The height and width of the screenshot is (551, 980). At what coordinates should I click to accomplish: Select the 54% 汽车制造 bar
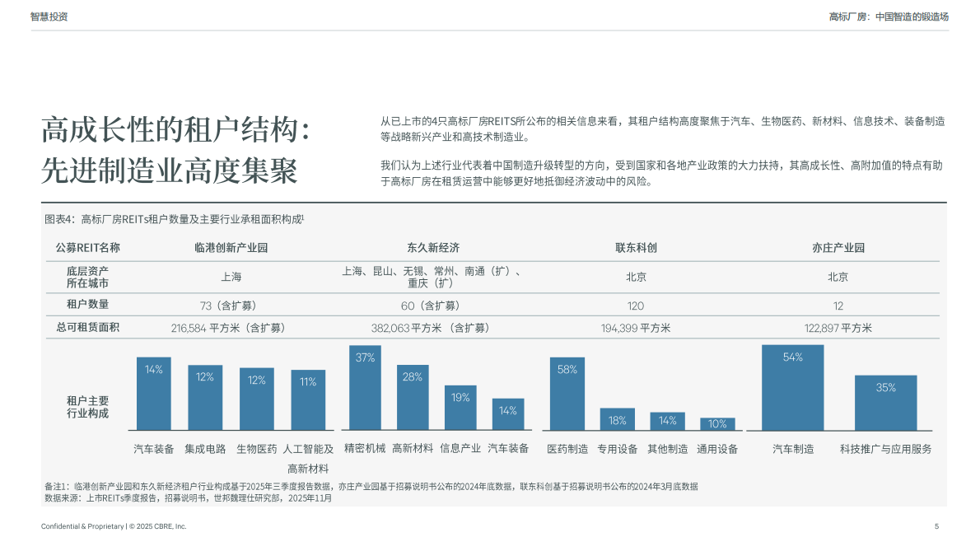pos(792,387)
